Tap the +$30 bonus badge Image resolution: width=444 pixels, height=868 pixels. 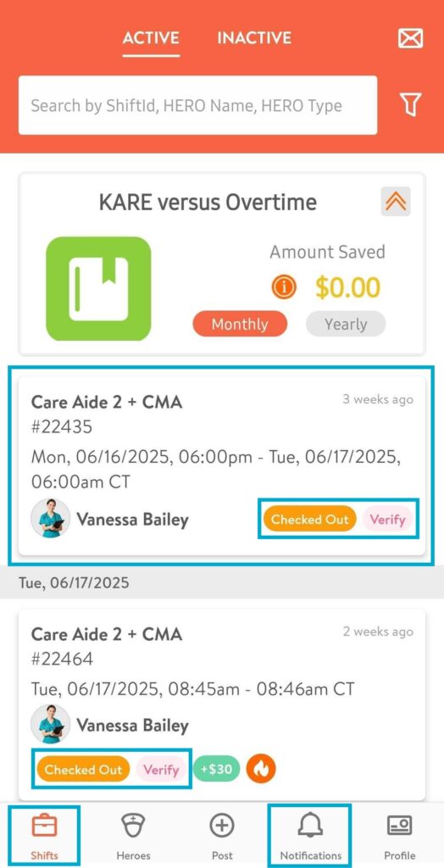pos(216,770)
